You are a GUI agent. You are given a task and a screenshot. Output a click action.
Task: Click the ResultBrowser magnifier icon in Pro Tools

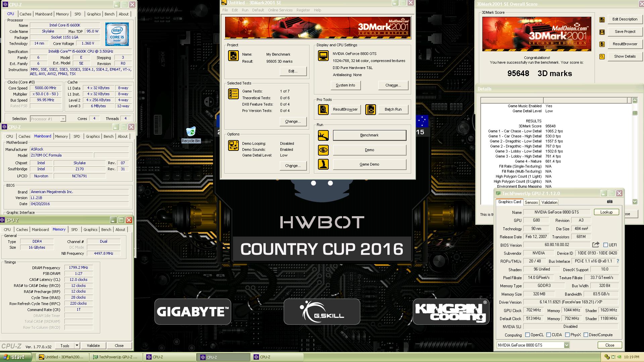(323, 110)
